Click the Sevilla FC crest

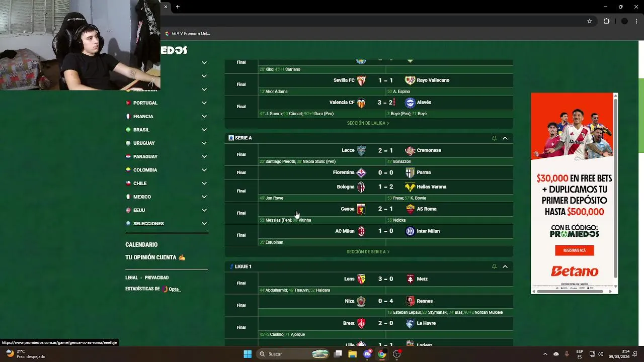point(361,80)
